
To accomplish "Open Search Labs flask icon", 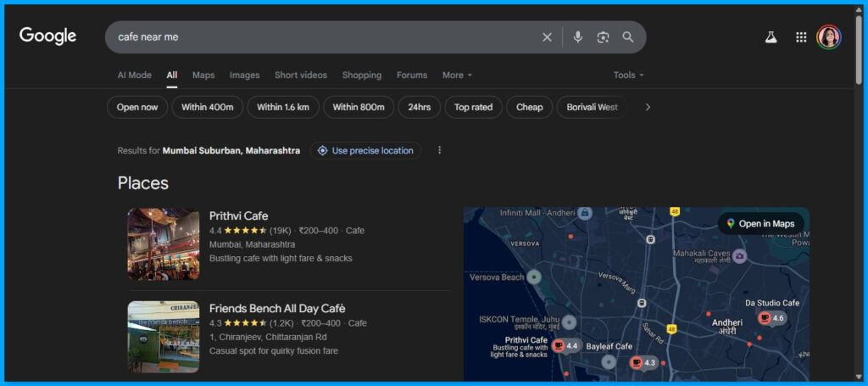I will click(771, 37).
